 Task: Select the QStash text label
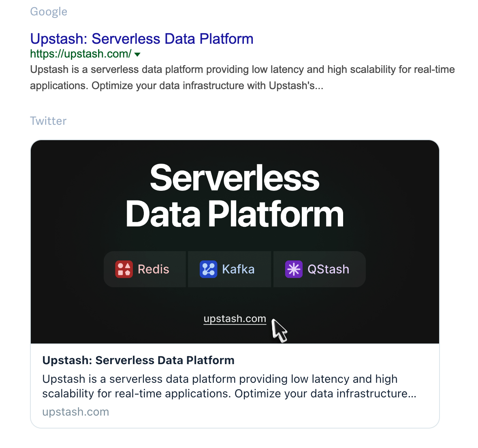[x=328, y=269]
